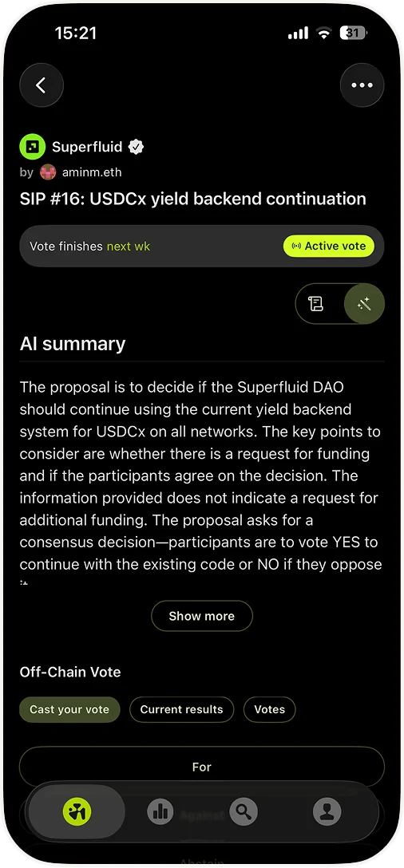Select the AI summary magic wand toggle

point(364,303)
